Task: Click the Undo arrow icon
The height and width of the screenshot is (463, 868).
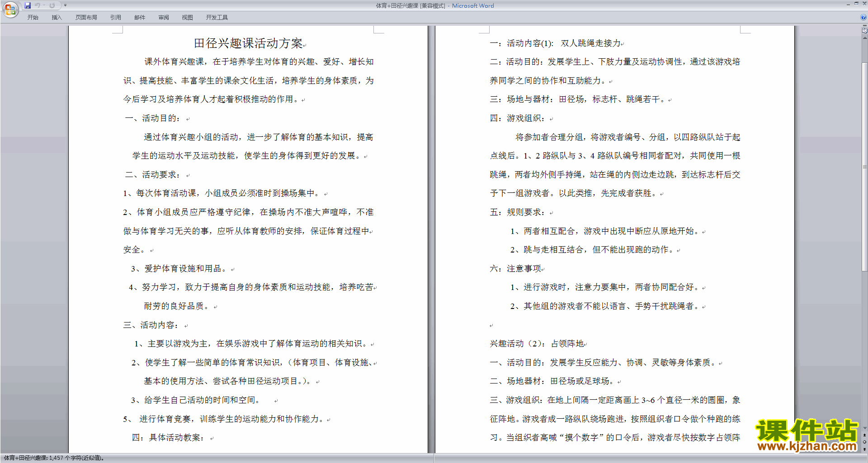Action: [x=38, y=5]
